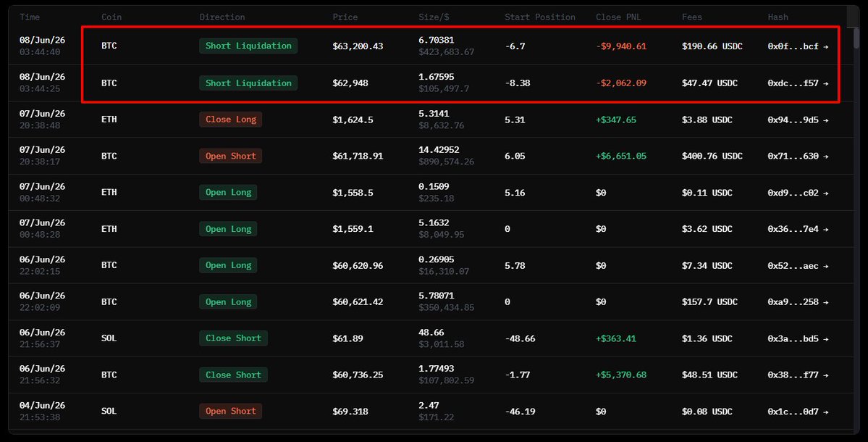Click the Coin column header
This screenshot has height=442, width=868.
click(x=111, y=17)
